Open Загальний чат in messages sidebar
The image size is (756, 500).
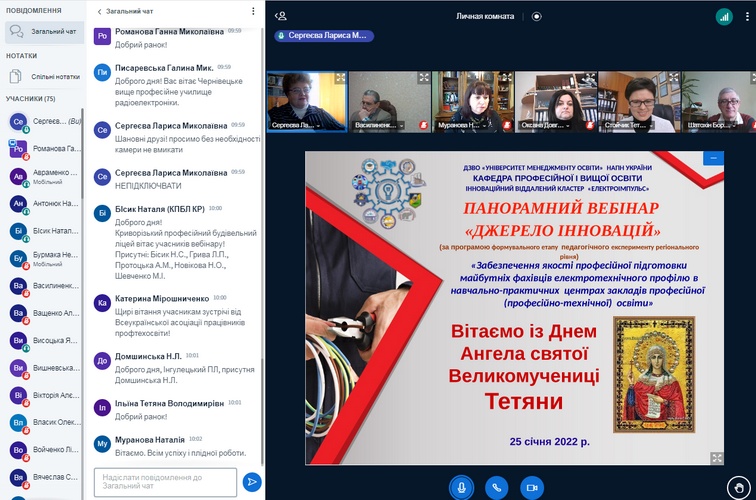(44, 32)
